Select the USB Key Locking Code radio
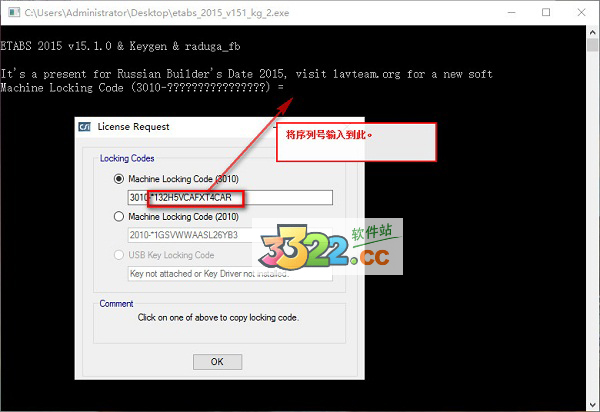The image size is (600, 412). [x=119, y=255]
